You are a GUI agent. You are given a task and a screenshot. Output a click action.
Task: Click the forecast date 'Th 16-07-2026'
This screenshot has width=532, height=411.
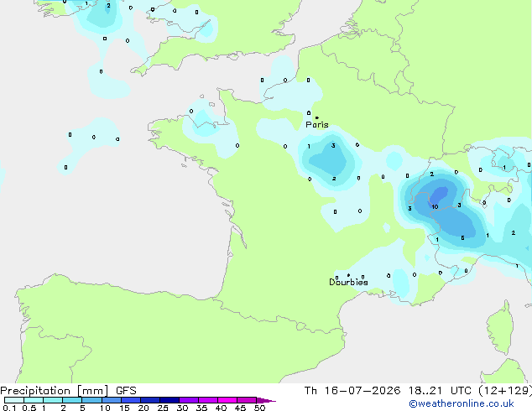[352, 391]
